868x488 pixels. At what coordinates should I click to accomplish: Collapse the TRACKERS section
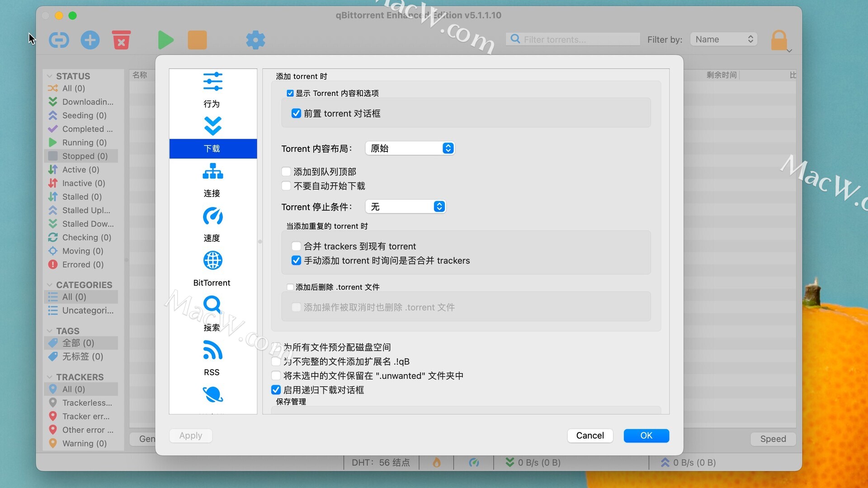coord(50,377)
